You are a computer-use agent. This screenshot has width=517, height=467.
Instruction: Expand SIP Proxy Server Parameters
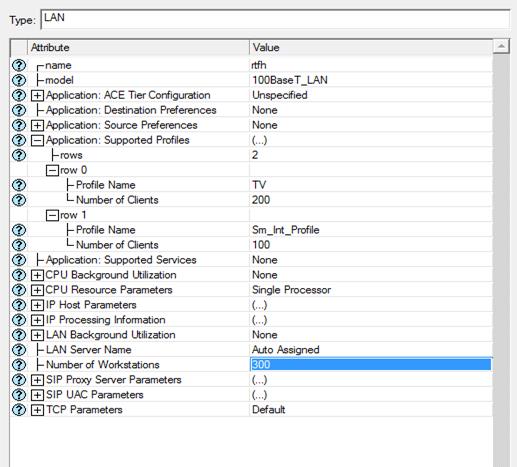[x=37, y=380]
